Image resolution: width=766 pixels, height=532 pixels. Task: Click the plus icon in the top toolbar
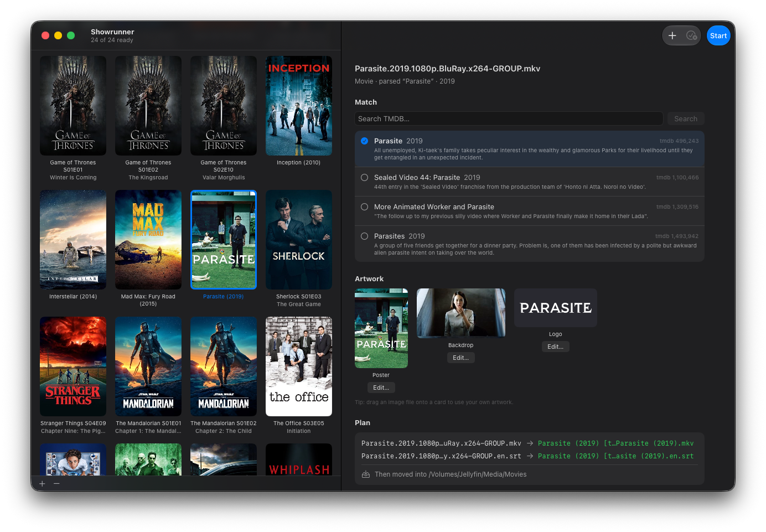(672, 35)
